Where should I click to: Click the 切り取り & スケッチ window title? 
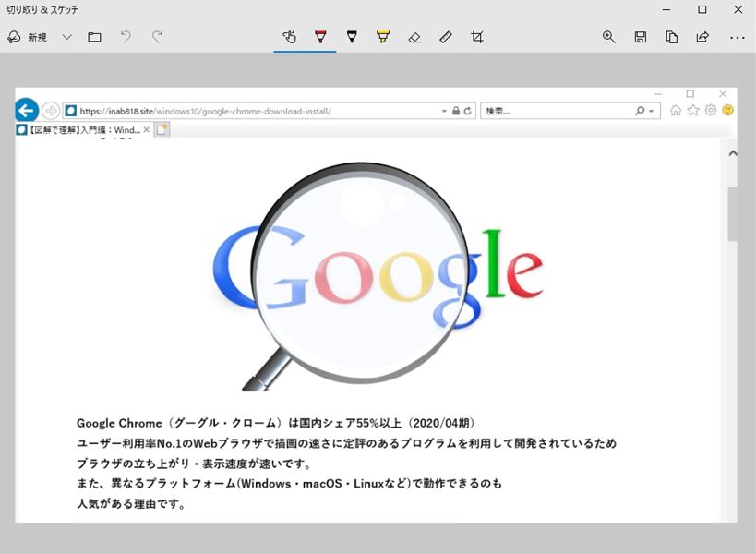click(x=42, y=9)
